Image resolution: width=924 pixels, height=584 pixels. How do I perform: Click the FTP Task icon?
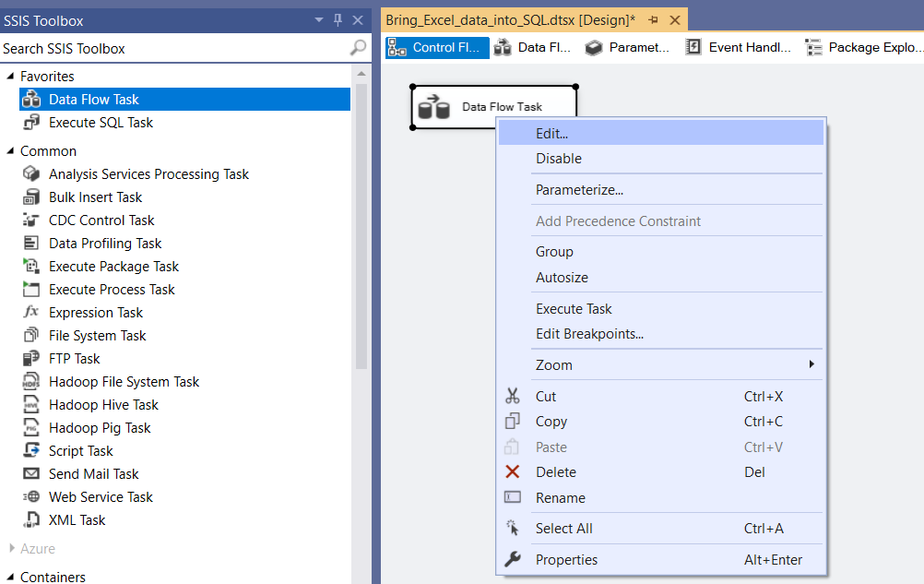coord(31,359)
